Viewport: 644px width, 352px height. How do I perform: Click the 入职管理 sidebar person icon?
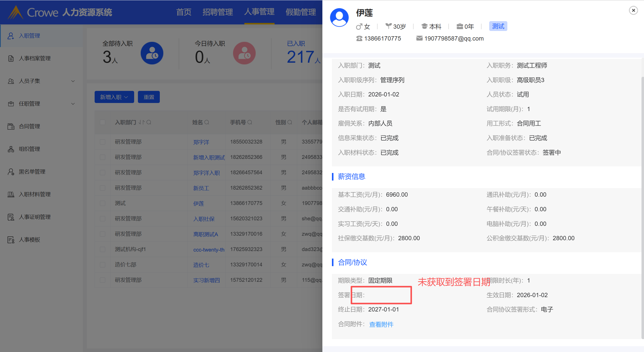click(11, 36)
